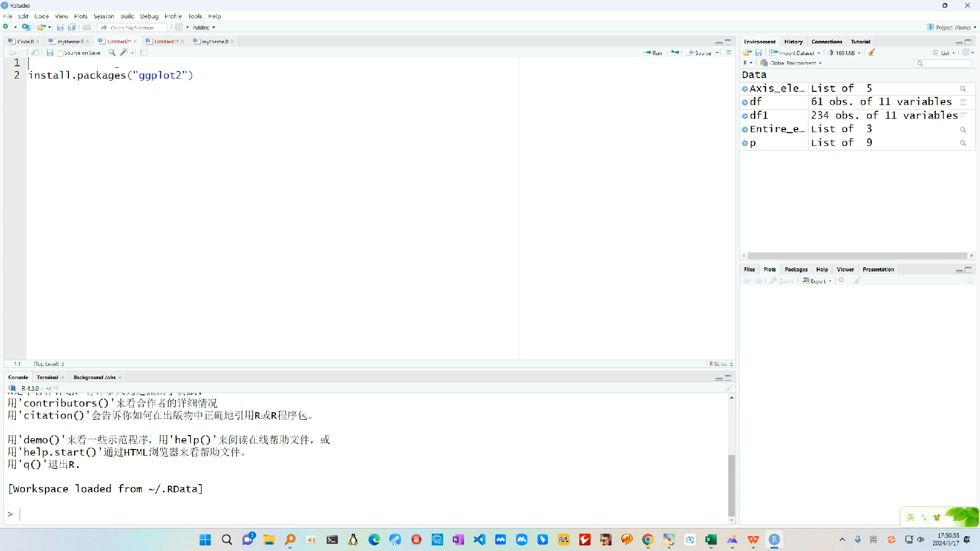Open the Files tab
Screen dimensions: 980x551
click(x=749, y=269)
